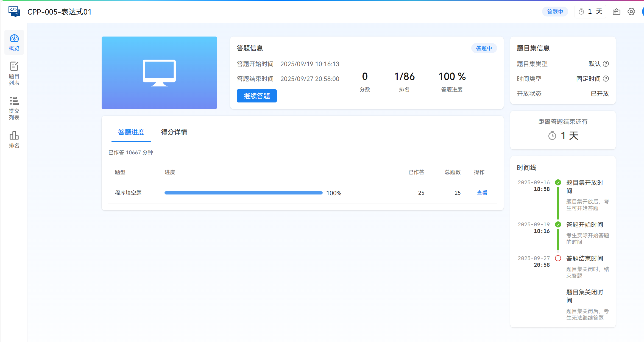This screenshot has width=644, height=342.
Task: Click the help icon next to 固定时间
Action: [606, 79]
